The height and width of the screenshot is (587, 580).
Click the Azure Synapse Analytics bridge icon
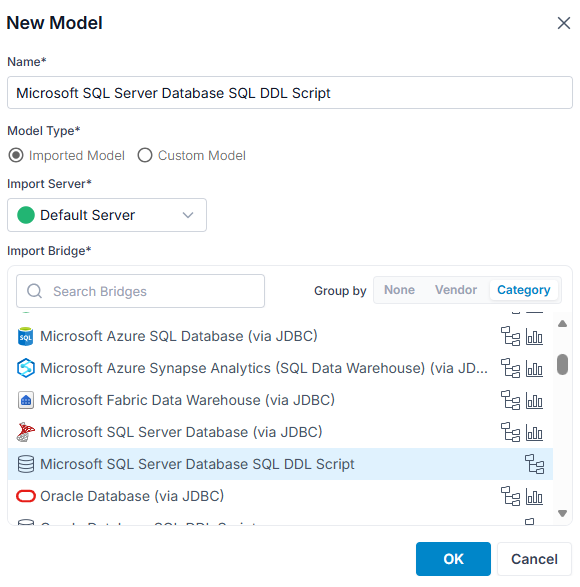[25, 368]
